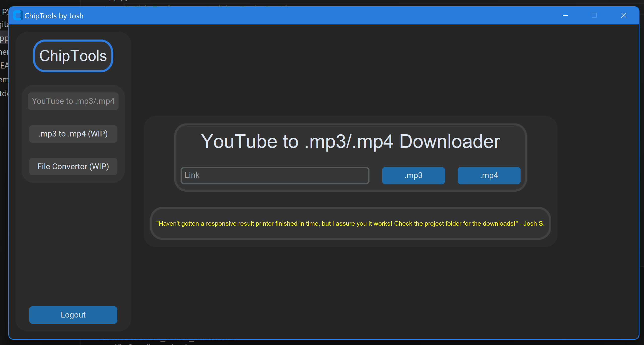Click the ChipTools app icon in title bar
The width and height of the screenshot is (644, 345).
click(x=18, y=16)
